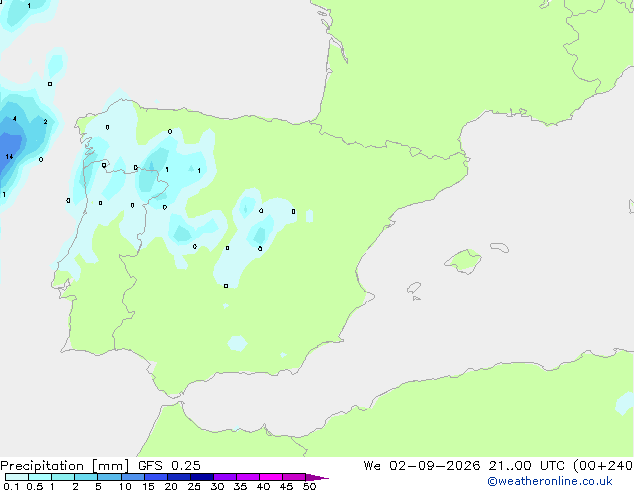Choose the 35–40 mm legend swatch
Viewport: 634px width, 490px height.
[x=248, y=477]
